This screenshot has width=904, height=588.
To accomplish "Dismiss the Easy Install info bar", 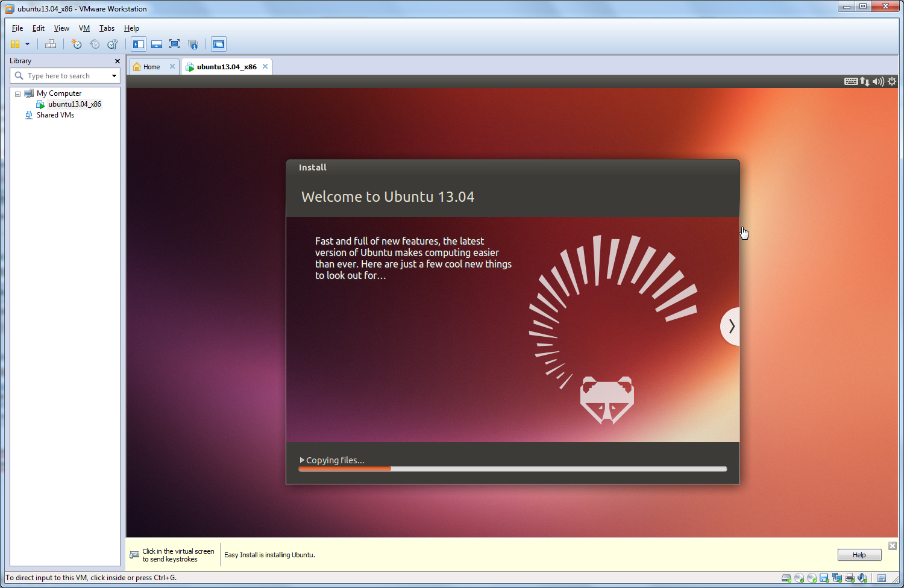I will (893, 546).
